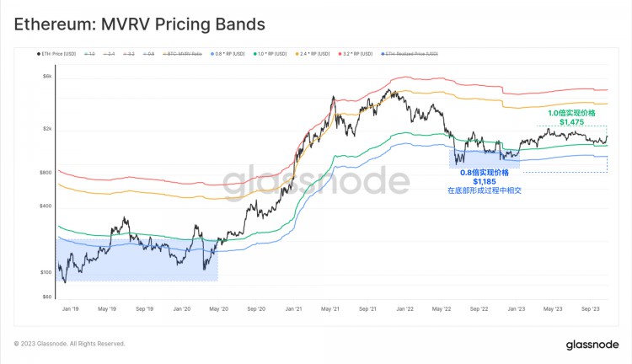Viewport: 632px width, 364px height.
Task: Hide the 3.2 * RP [USD] series
Action: tap(356, 54)
